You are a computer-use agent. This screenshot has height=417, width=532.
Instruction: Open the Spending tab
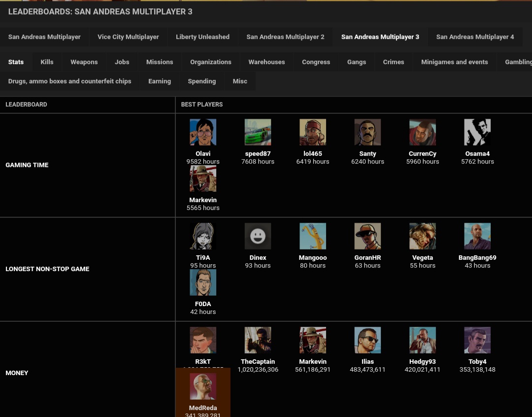(202, 81)
